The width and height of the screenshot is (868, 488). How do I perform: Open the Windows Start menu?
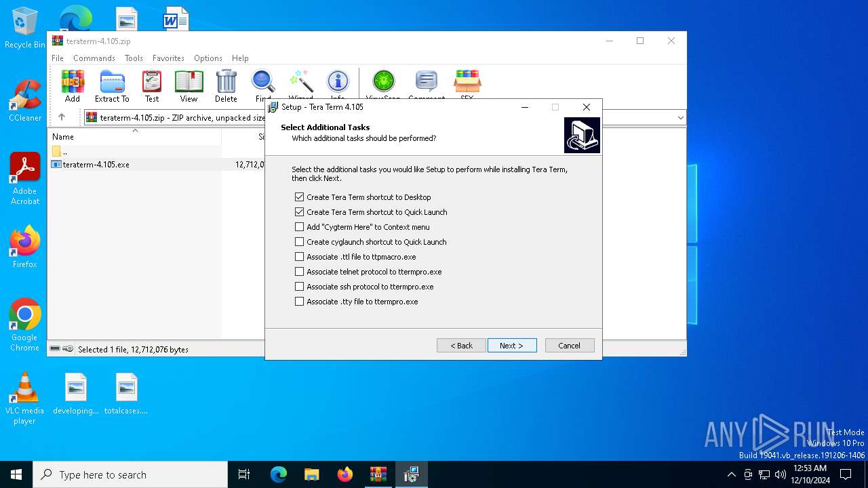click(x=16, y=474)
